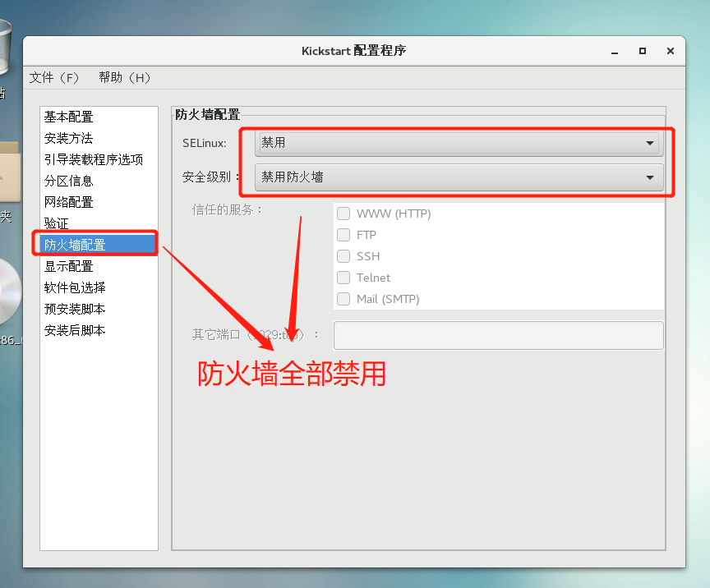The width and height of the screenshot is (710, 588).
Task: Open the 帮助 (H) menu
Action: (125, 78)
